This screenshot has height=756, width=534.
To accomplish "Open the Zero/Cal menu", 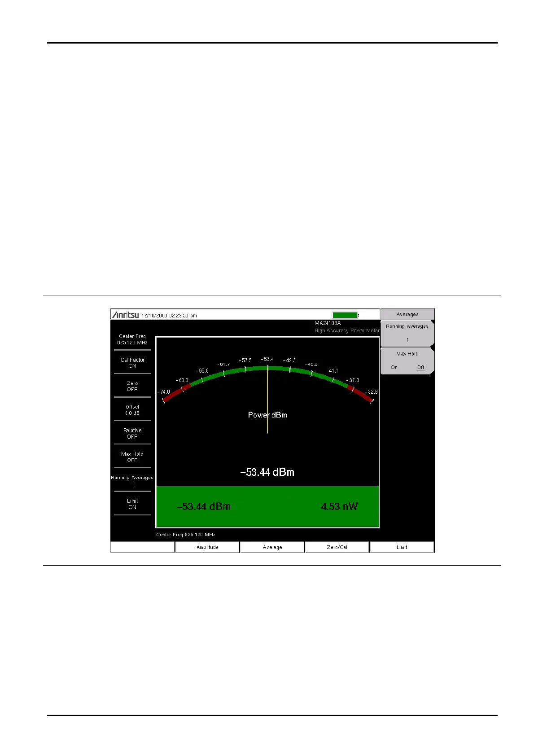I will [x=337, y=547].
